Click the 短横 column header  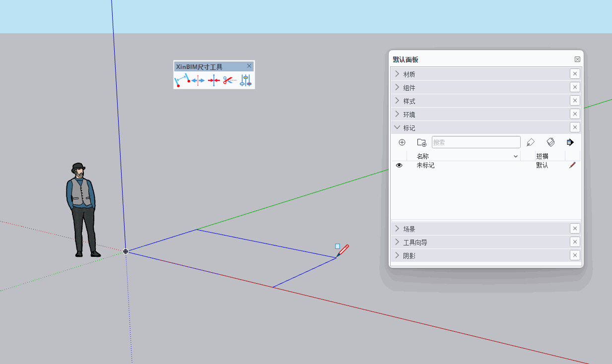(542, 156)
